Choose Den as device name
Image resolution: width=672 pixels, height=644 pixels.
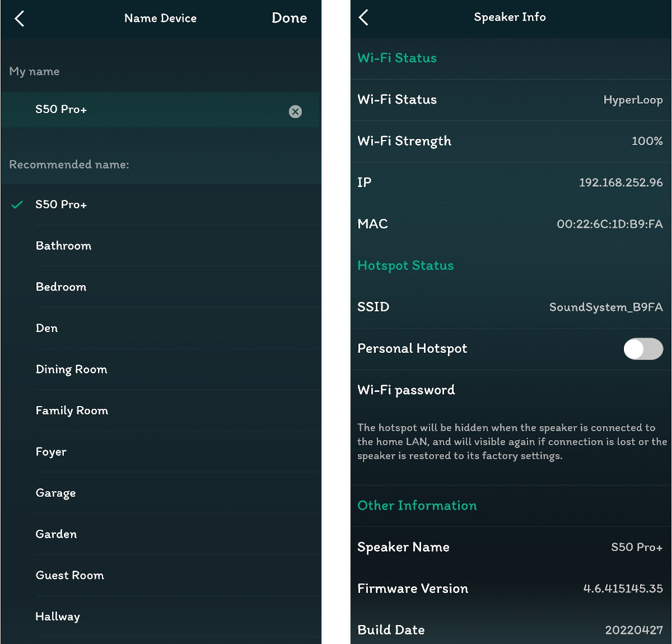tap(161, 328)
